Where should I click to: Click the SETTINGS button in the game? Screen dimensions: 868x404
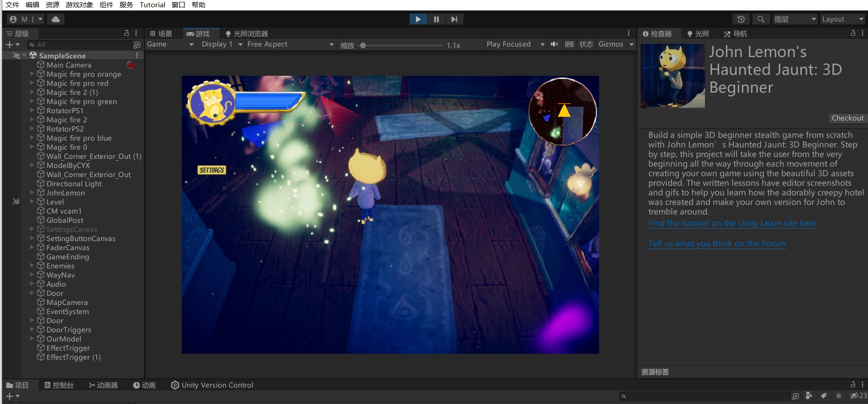pyautogui.click(x=212, y=170)
